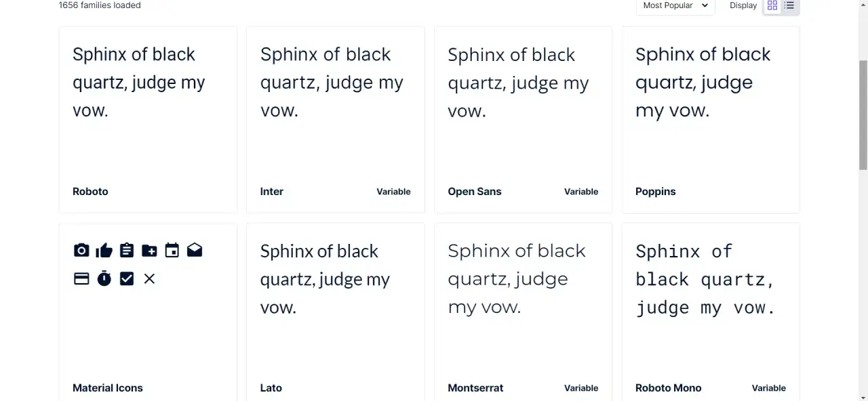Click the calendar event icon preview

click(x=172, y=251)
